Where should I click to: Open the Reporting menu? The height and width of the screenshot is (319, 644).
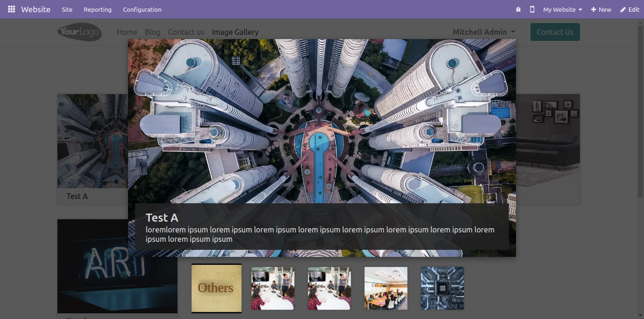pyautogui.click(x=97, y=9)
